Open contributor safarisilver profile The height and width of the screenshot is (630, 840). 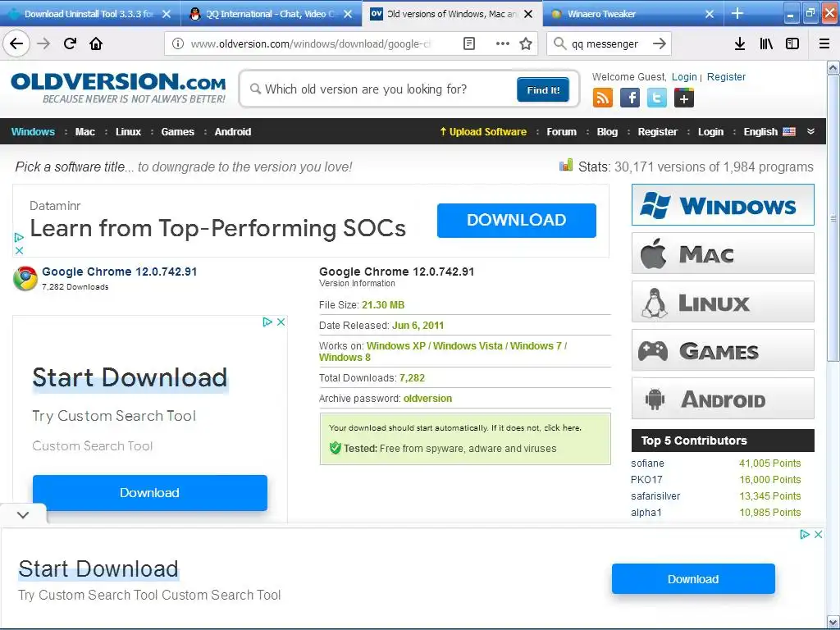[x=655, y=496]
